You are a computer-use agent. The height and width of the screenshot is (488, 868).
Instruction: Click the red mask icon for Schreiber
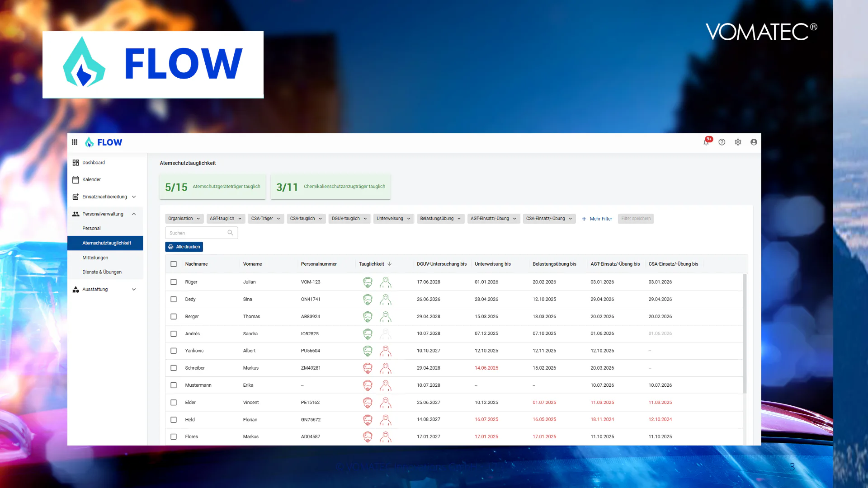368,368
